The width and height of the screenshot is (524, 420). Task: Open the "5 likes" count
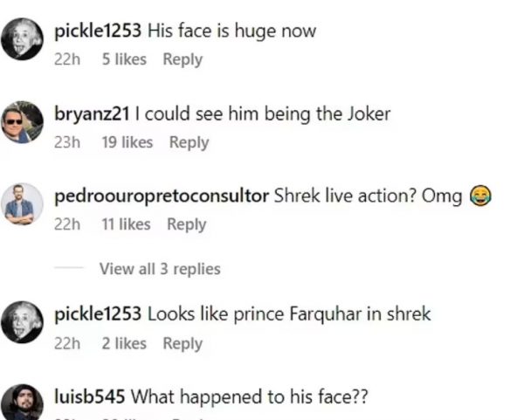click(124, 59)
